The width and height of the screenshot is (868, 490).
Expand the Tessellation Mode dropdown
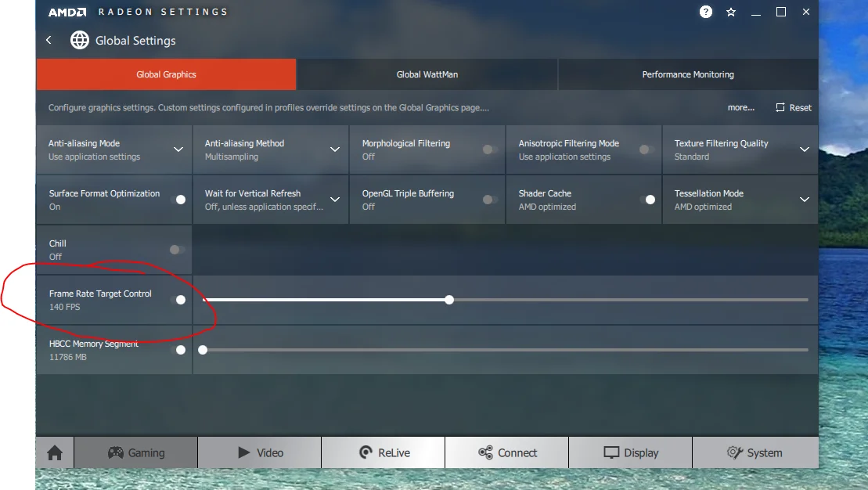(805, 200)
